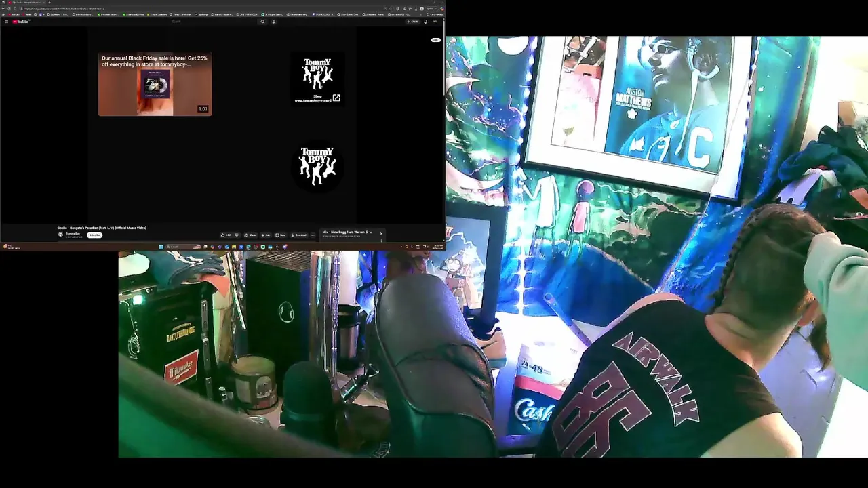Subscribe to the Tommy Boy channel
This screenshot has width=868, height=488.
[94, 235]
